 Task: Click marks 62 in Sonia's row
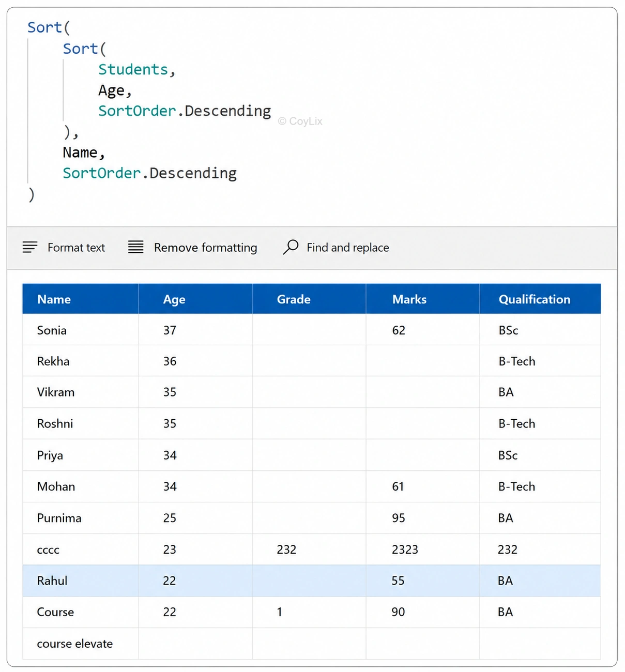point(399,330)
